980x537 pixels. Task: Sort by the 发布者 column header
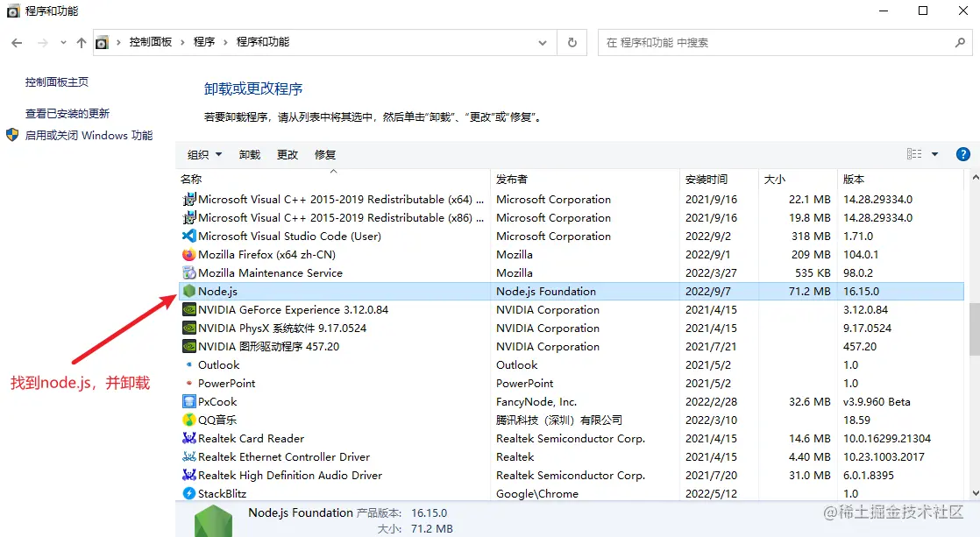point(586,180)
